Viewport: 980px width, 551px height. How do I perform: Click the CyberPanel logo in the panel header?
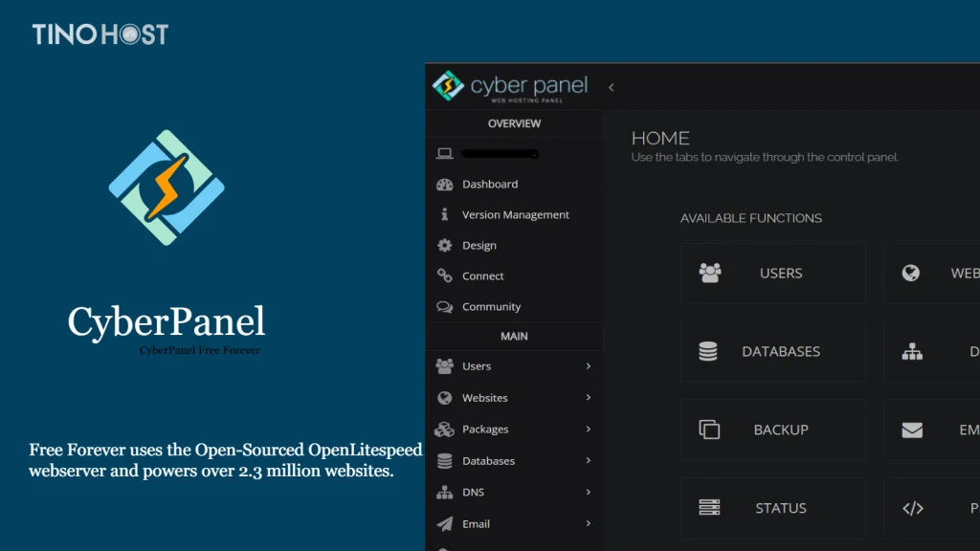click(510, 87)
